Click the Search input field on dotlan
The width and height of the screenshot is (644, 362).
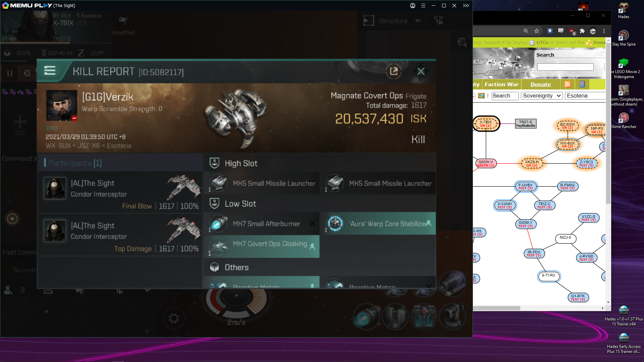566,66
